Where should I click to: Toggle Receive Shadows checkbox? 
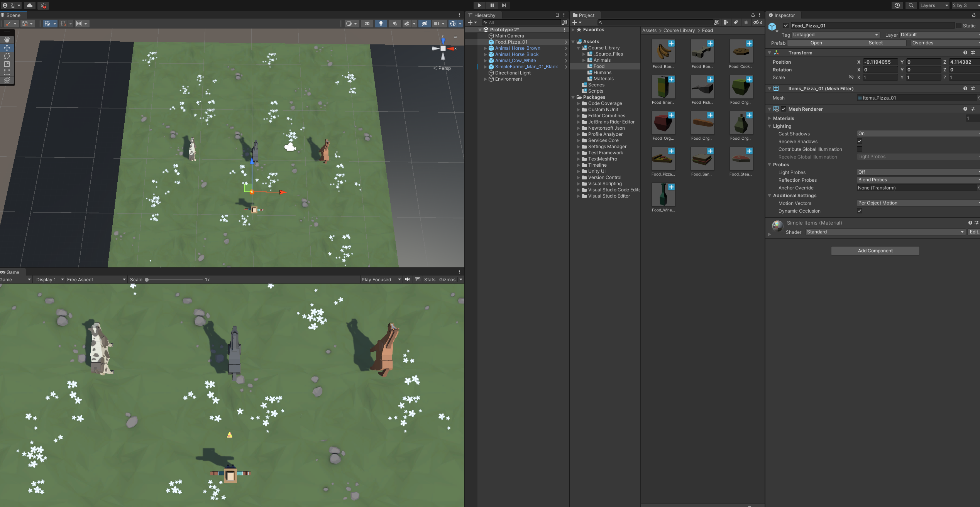[x=860, y=141]
